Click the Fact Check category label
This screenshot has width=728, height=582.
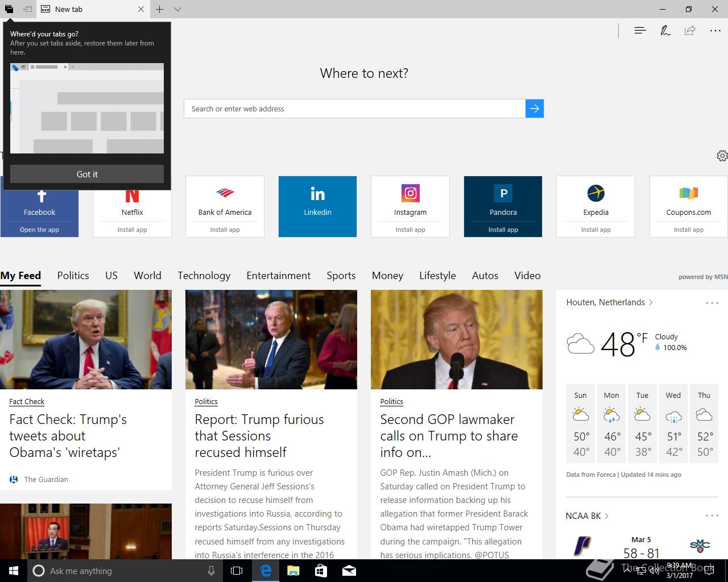point(27,401)
